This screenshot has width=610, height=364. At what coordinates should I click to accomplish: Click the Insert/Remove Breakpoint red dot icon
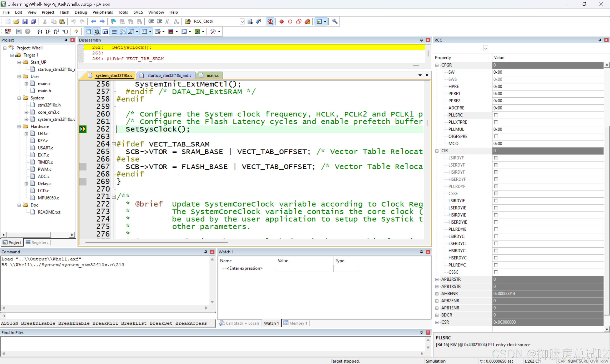pos(282,22)
